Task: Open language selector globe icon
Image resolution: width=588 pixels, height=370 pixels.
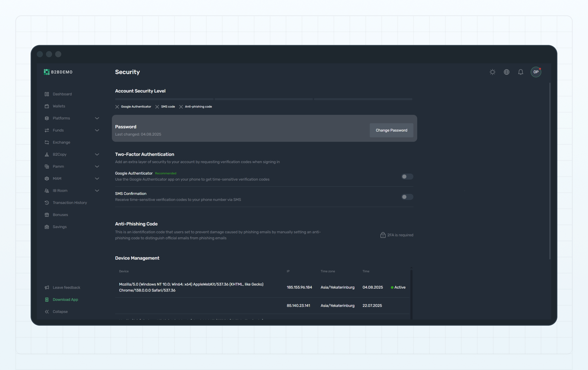Action: 506,72
